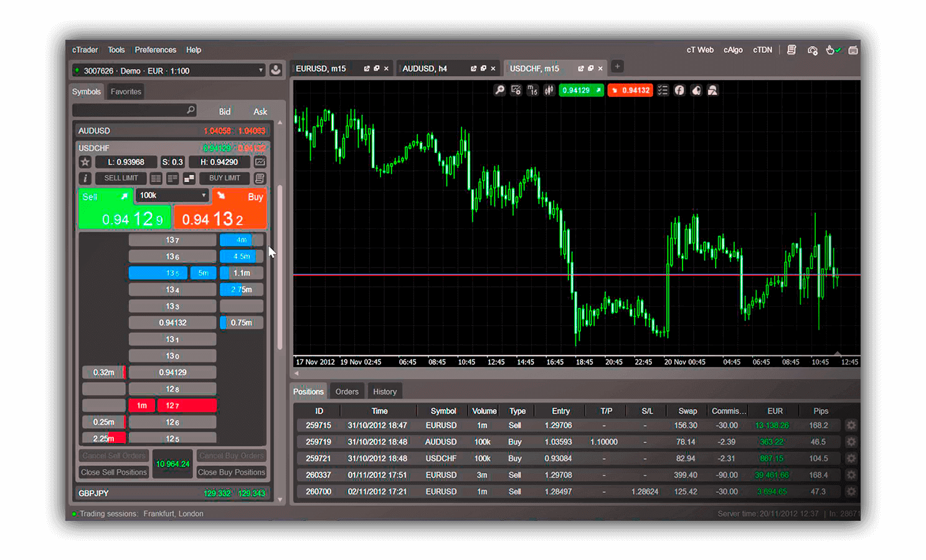926x560 pixels.
Task: Expand the GBPJPY symbol row
Action: [x=172, y=493]
